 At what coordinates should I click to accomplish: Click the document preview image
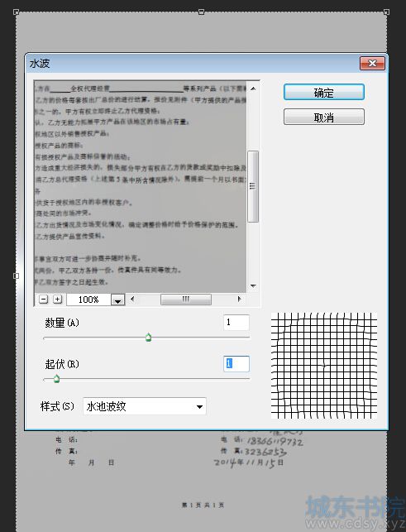pyautogui.click(x=141, y=187)
